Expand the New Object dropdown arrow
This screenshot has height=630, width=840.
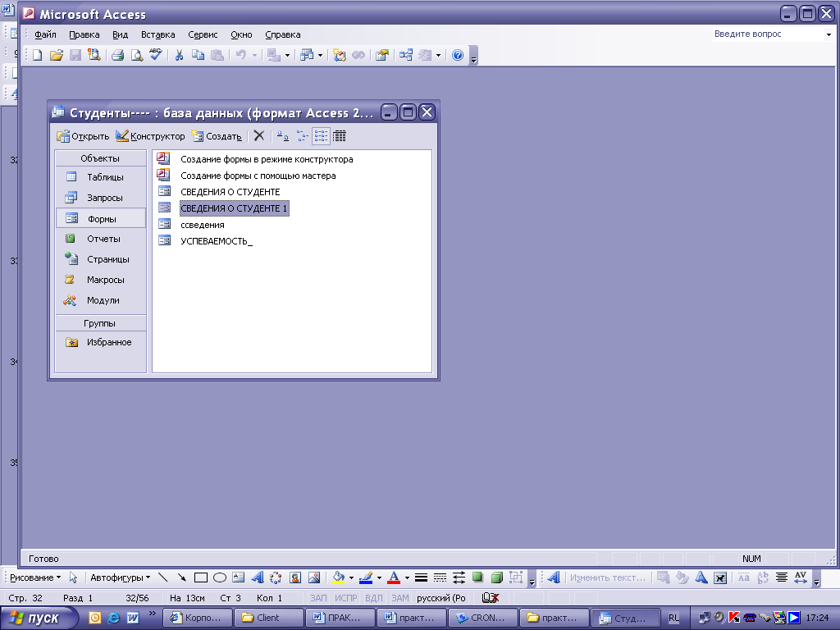coord(438,55)
